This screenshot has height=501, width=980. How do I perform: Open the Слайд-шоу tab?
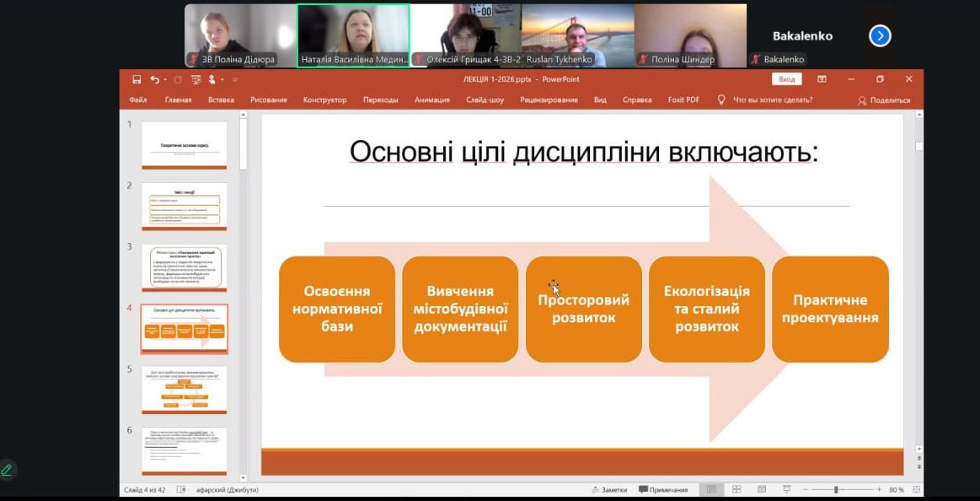pyautogui.click(x=485, y=100)
